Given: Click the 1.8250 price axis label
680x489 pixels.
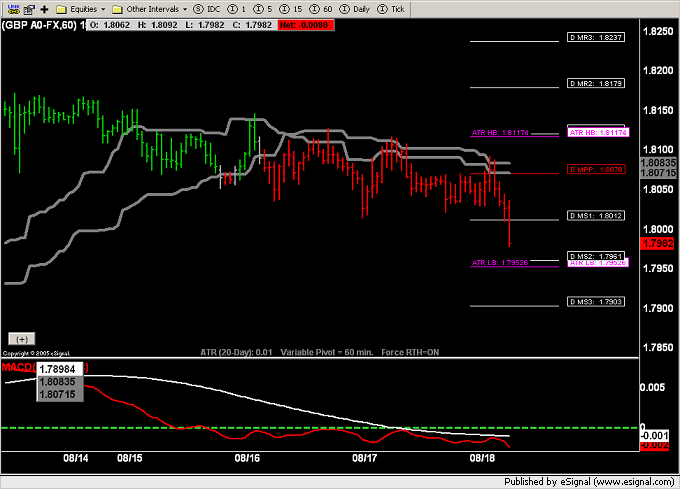Looking at the screenshot, I should pos(658,31).
